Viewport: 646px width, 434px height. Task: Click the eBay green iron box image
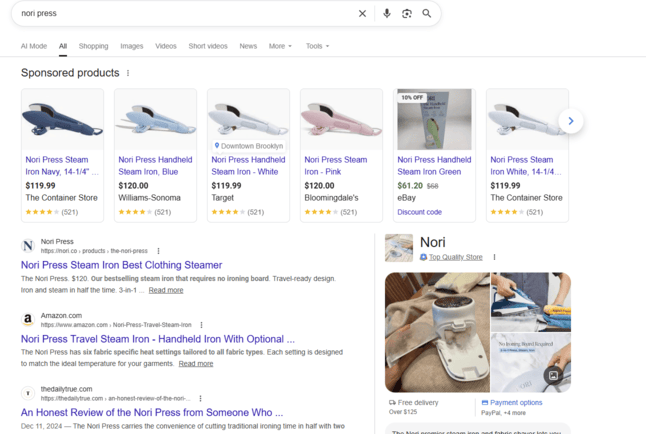(x=434, y=120)
